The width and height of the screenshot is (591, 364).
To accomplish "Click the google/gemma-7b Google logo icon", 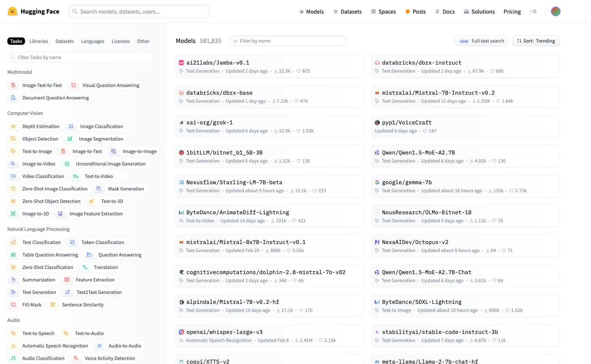I will tap(377, 182).
